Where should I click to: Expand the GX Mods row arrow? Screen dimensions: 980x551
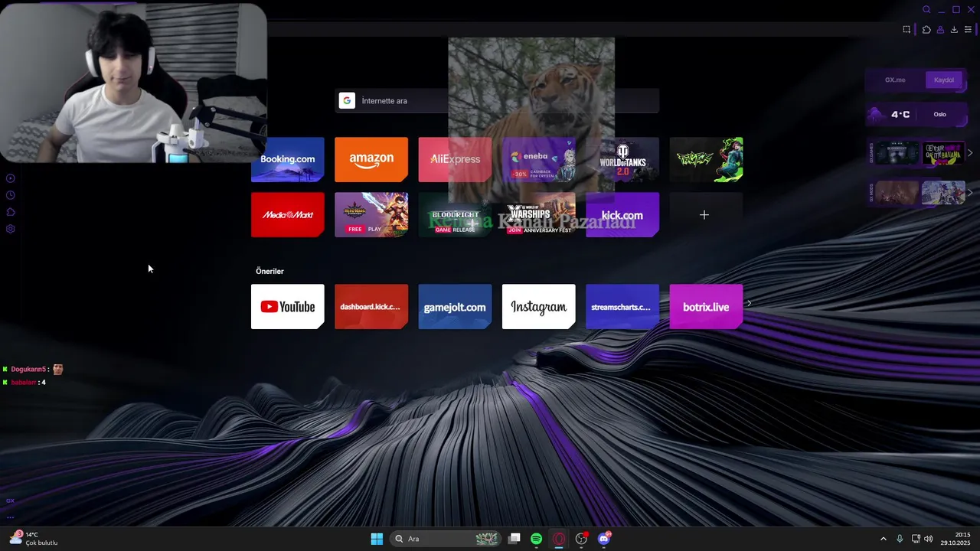point(970,193)
